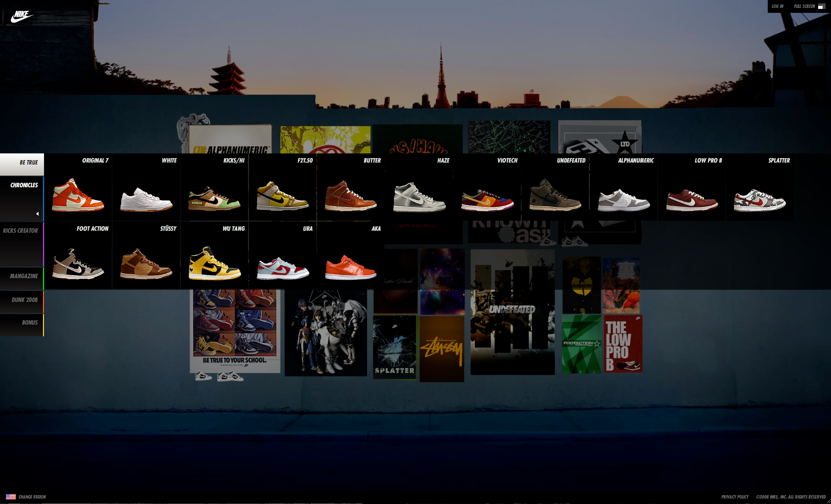The height and width of the screenshot is (504, 831).
Task: Click the Alphanumeric poster on wall
Action: pos(230,139)
